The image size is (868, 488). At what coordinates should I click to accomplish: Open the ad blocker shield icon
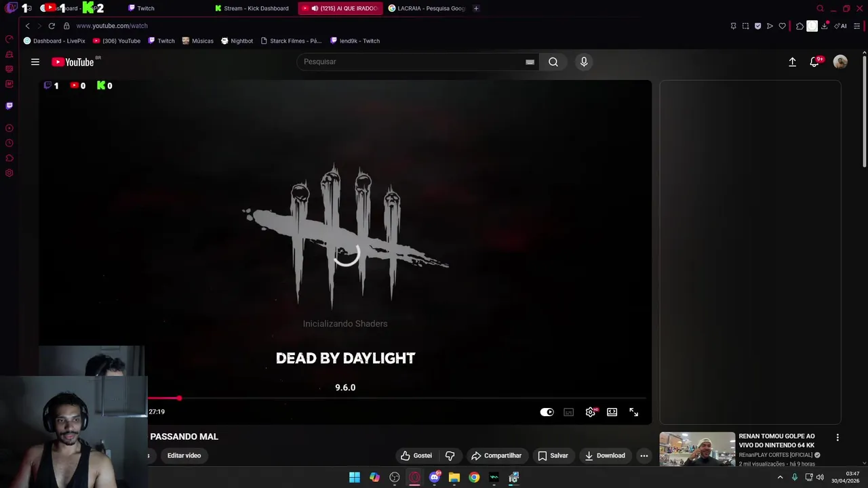tap(757, 26)
